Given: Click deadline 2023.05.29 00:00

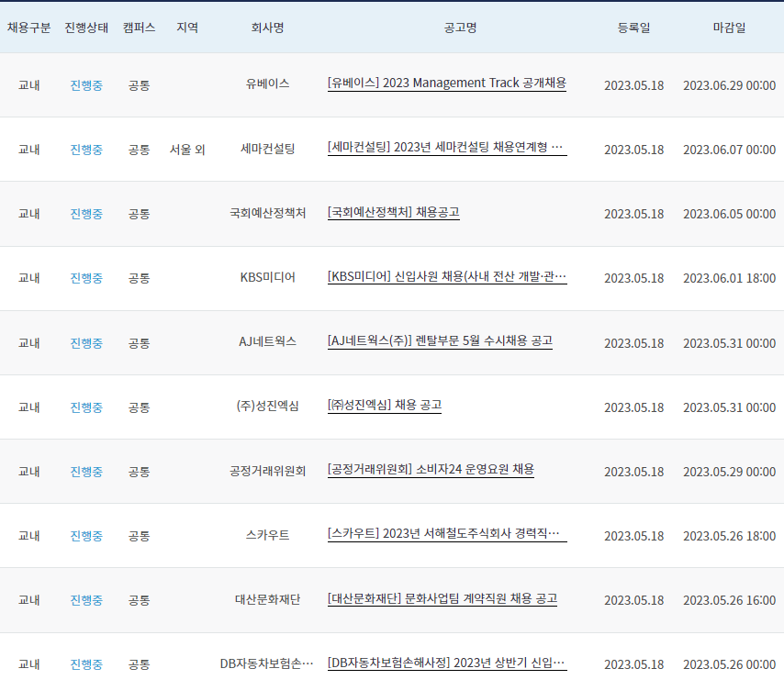Looking at the screenshot, I should click(729, 472).
